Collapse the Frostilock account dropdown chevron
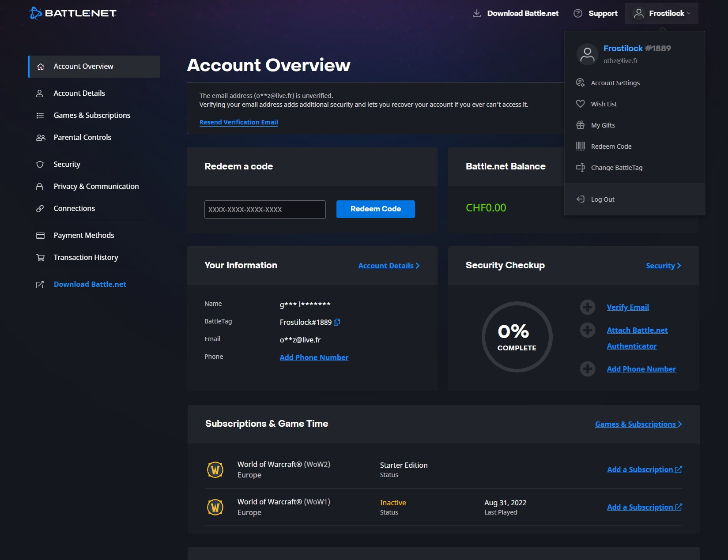 (689, 13)
